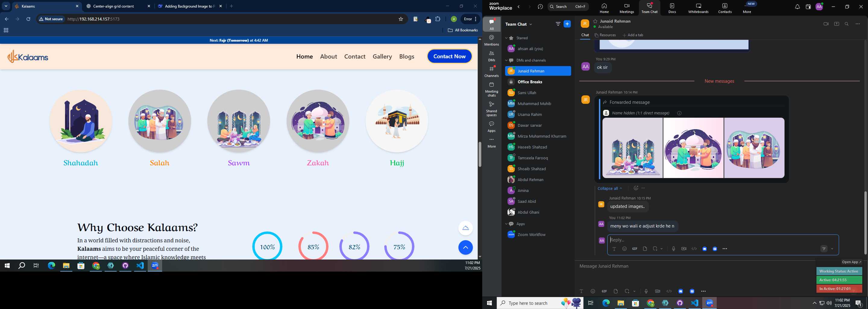The width and height of the screenshot is (868, 309).
Task: Click Zoom notifications bell icon
Action: pyautogui.click(x=797, y=7)
